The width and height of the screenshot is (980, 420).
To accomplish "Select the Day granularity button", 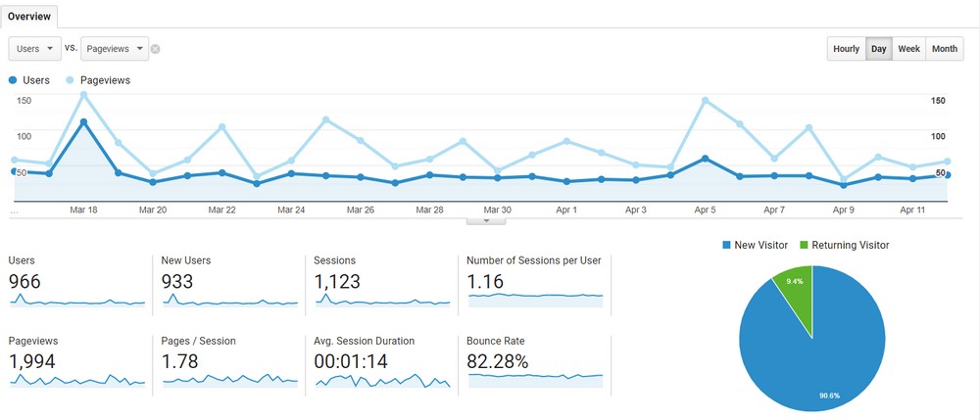I will pos(879,49).
